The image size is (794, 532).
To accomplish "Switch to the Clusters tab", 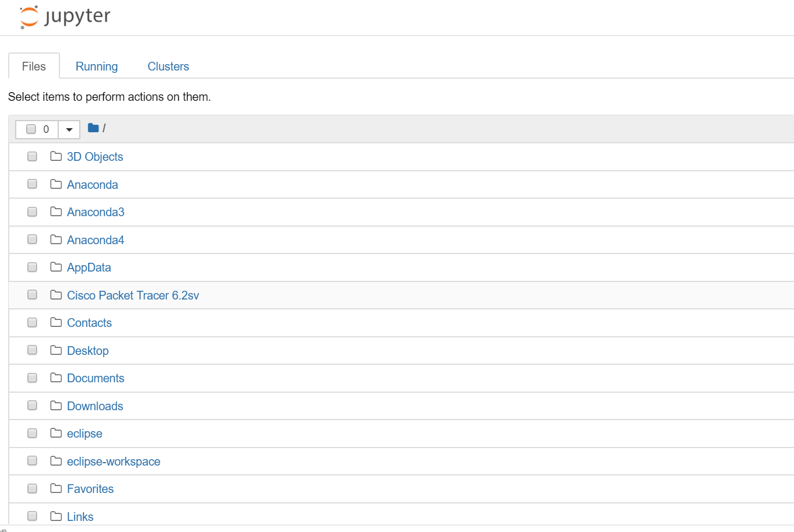I will pos(168,66).
